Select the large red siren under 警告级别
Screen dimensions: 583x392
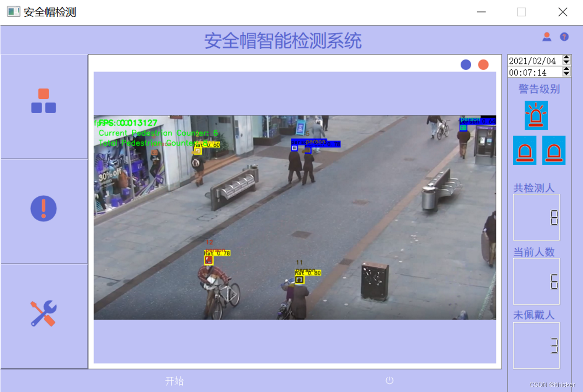536,116
